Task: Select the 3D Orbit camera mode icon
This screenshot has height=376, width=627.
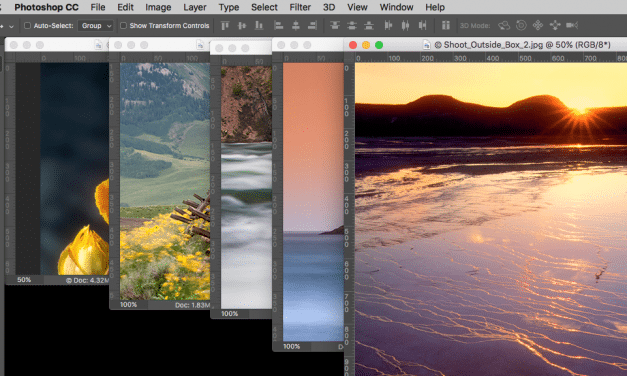Action: coord(504,26)
